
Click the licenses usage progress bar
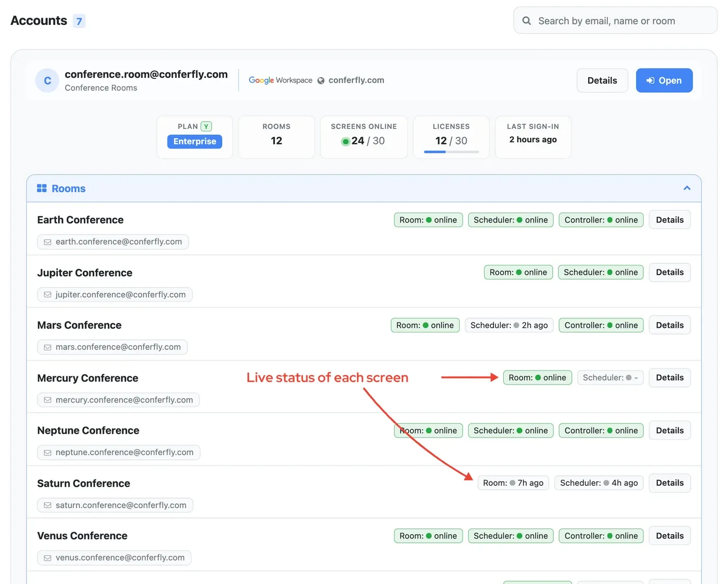(451, 152)
